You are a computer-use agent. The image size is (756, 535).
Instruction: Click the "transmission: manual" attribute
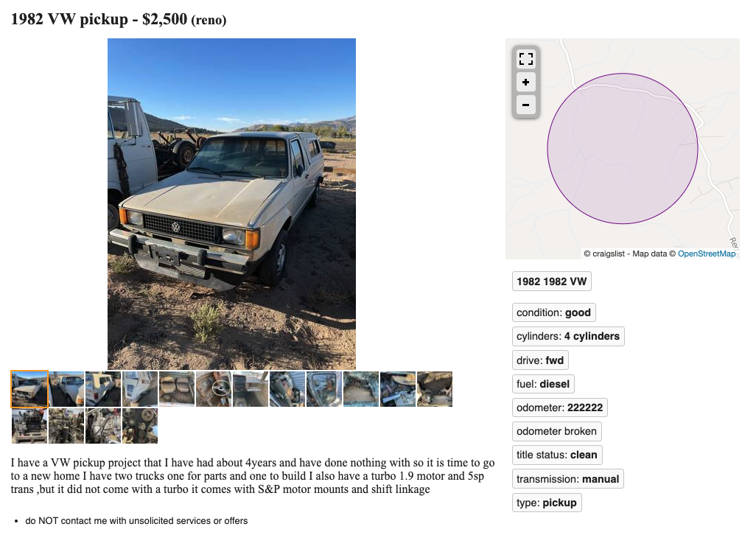tap(568, 479)
